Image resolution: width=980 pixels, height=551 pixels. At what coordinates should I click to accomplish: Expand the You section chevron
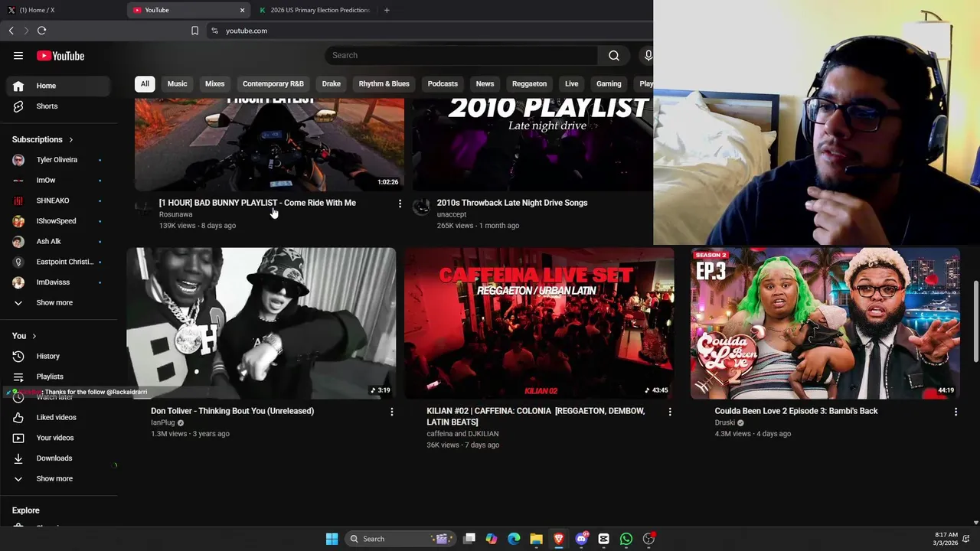coord(34,336)
